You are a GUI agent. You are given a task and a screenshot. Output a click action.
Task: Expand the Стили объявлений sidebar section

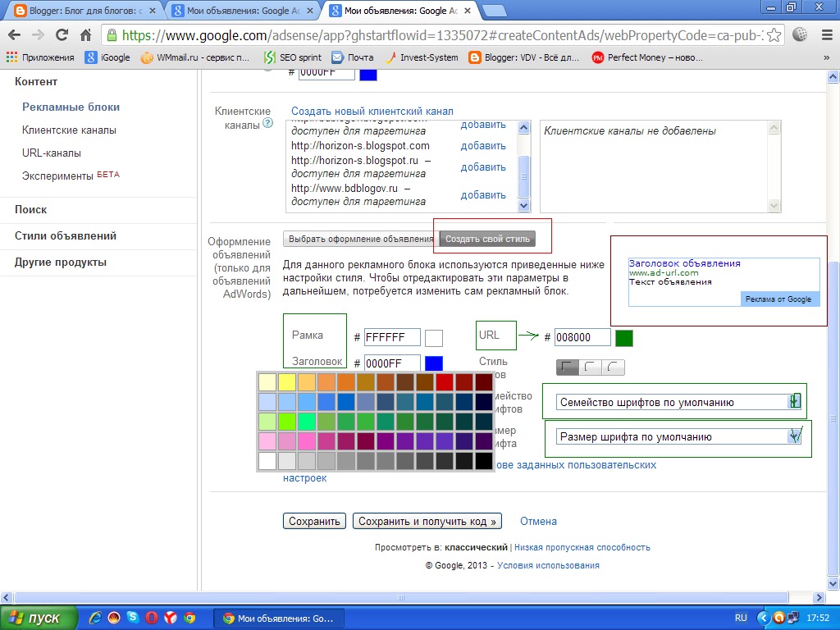(66, 235)
